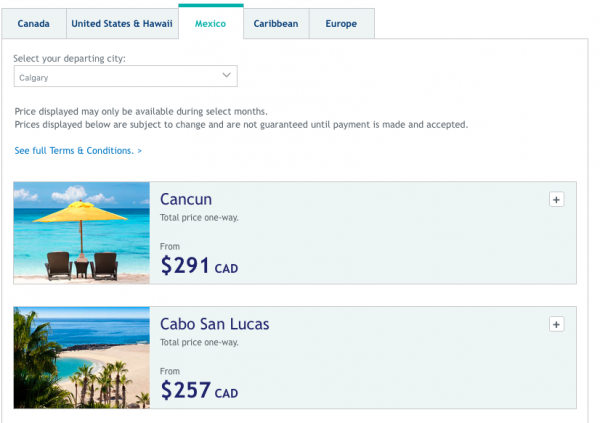Click the chevron arrow beside Calgary
This screenshot has width=600, height=423.
point(226,76)
